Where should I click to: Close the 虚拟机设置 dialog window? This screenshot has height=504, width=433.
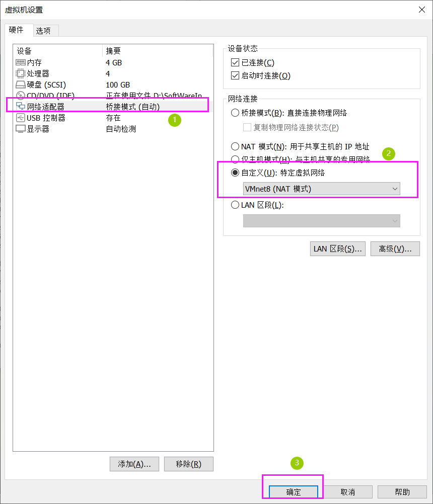422,10
